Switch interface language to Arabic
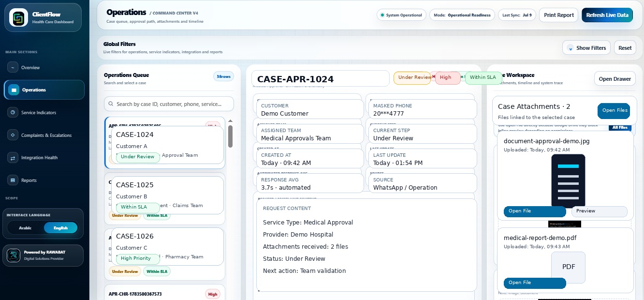The width and height of the screenshot is (644, 300). [x=25, y=227]
